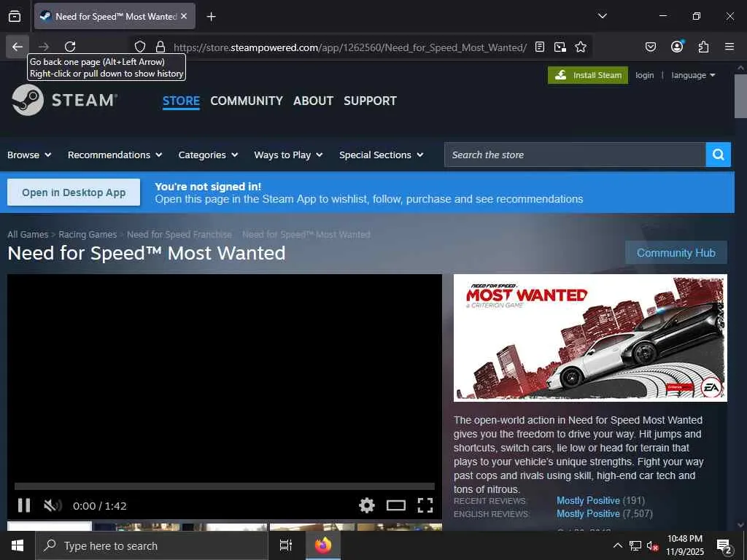Open the video settings gear
Image resolution: width=747 pixels, height=560 pixels.
(367, 505)
